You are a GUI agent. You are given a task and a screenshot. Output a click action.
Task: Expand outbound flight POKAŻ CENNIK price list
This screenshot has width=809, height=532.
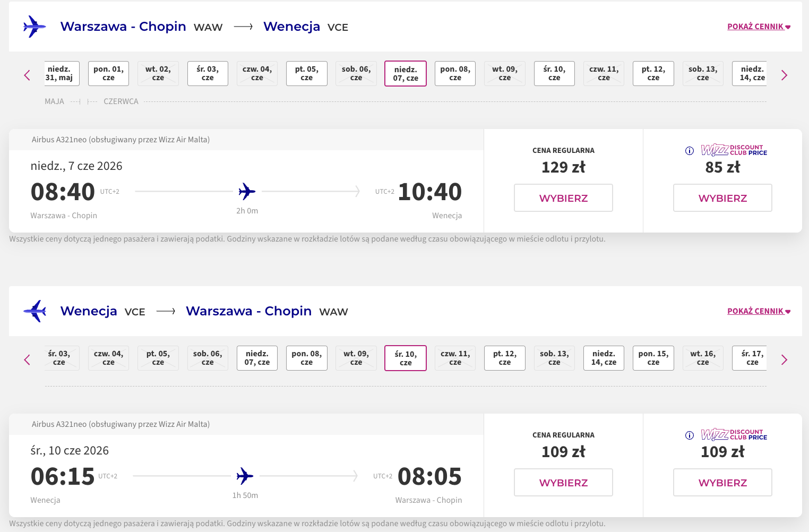pos(759,27)
